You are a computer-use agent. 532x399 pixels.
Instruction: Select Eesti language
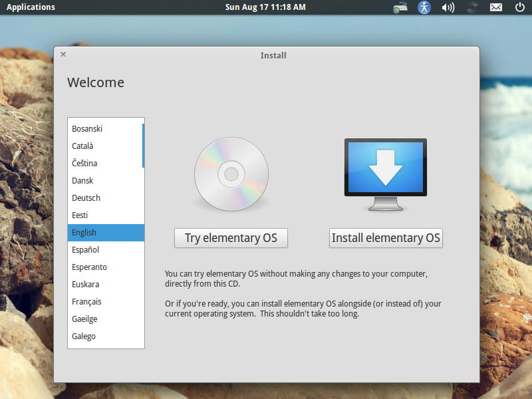pos(106,215)
